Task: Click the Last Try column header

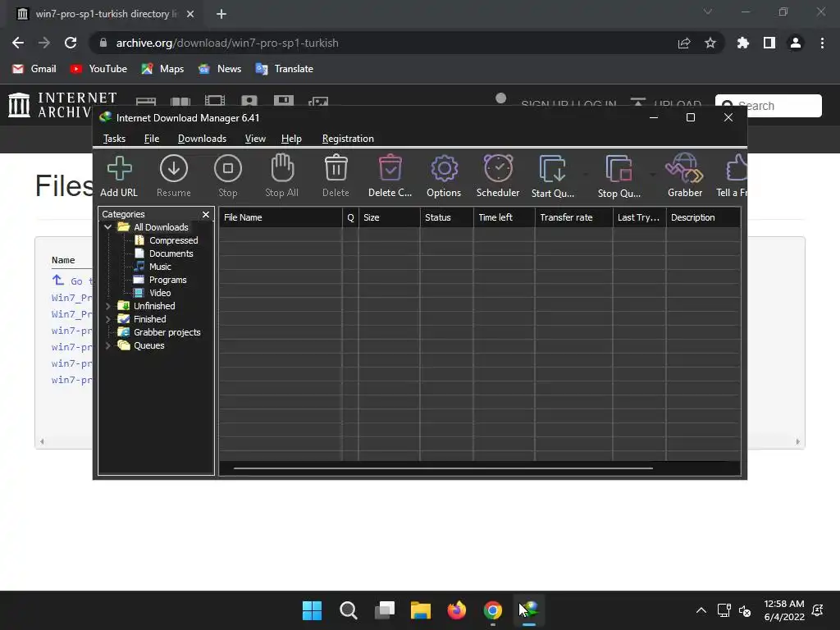Action: coord(639,217)
